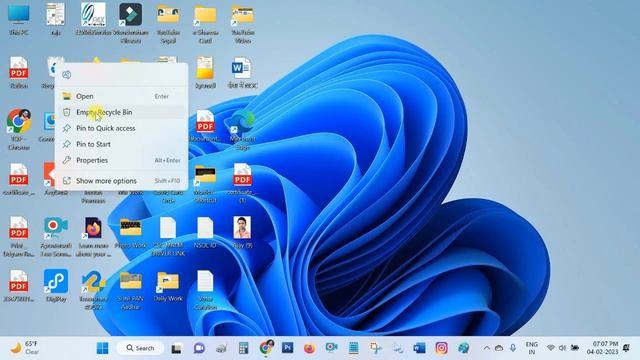Open the screen recorder on the taskbar

pyautogui.click(x=331, y=348)
